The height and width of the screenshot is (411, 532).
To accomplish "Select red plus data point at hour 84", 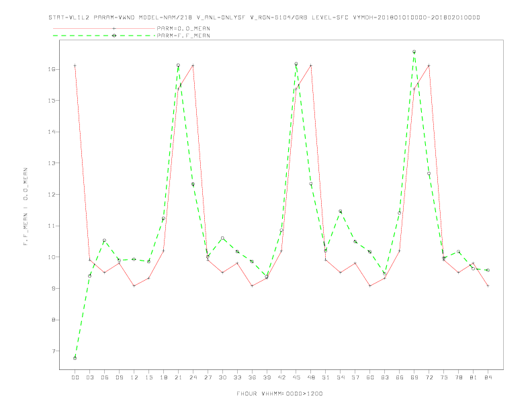I will point(488,286).
